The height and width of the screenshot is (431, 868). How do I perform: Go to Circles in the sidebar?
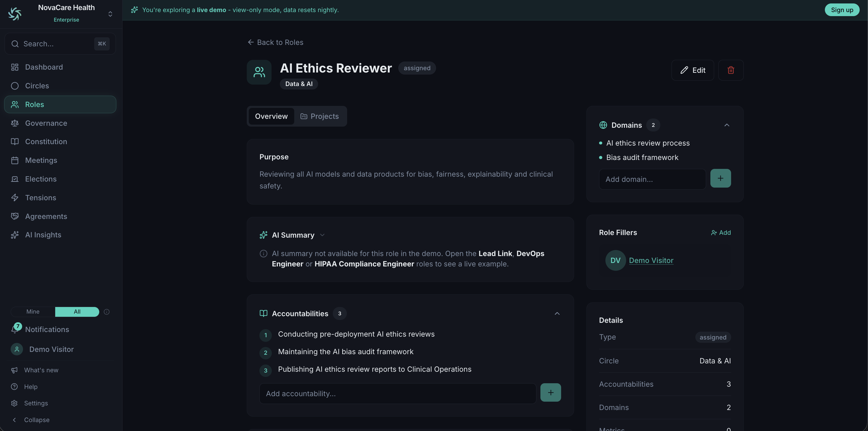(60, 85)
